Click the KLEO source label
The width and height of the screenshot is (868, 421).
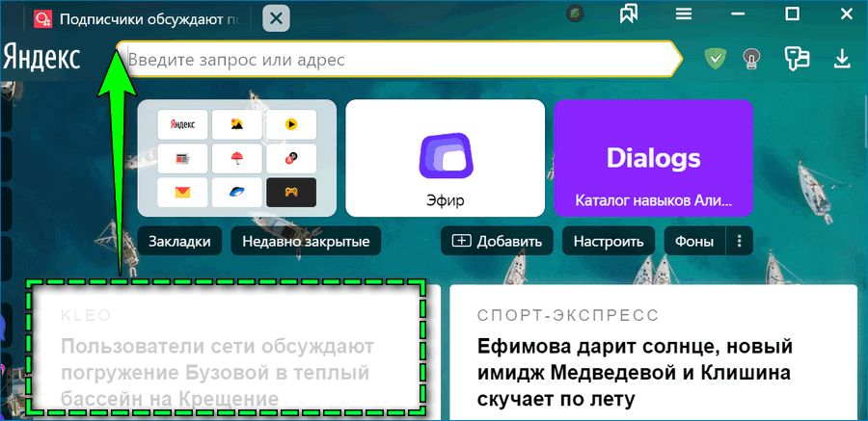point(87,315)
